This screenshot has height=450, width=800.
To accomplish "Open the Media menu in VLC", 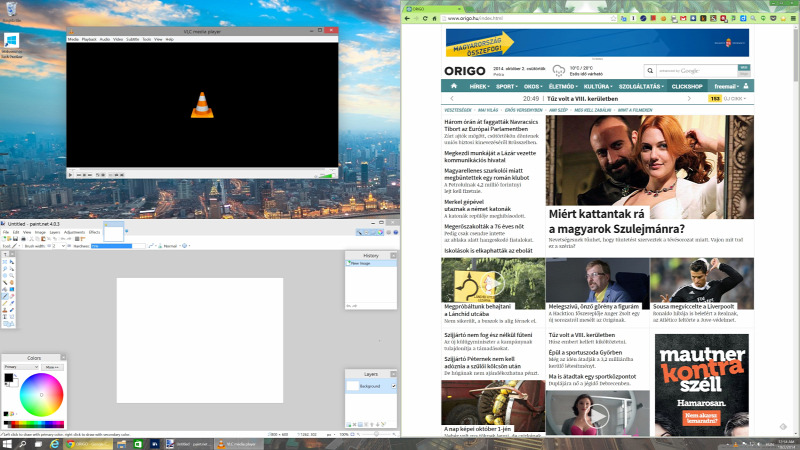I will coord(73,39).
